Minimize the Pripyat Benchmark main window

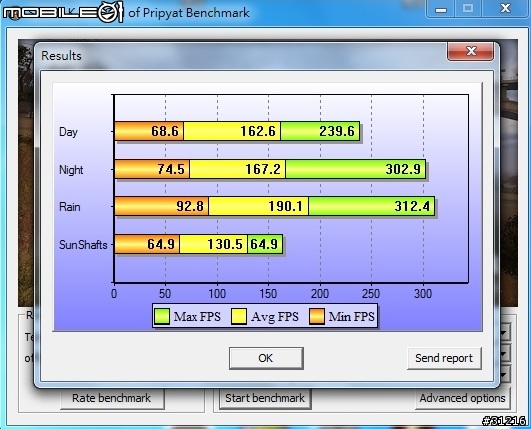pos(441,9)
